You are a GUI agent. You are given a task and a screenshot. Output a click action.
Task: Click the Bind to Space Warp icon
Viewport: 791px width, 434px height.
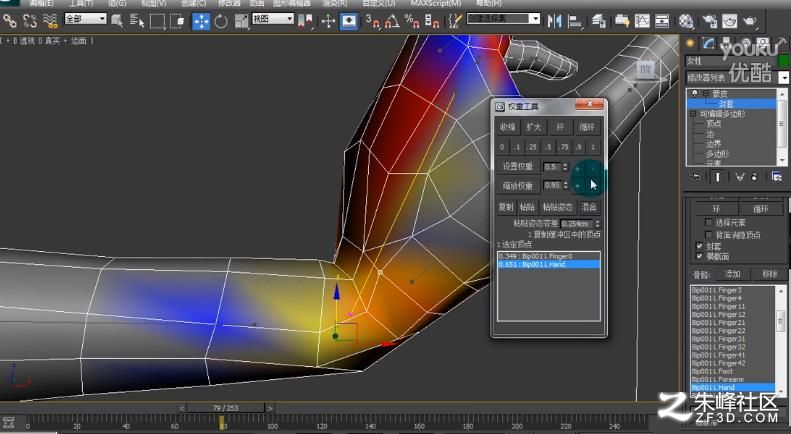point(50,21)
